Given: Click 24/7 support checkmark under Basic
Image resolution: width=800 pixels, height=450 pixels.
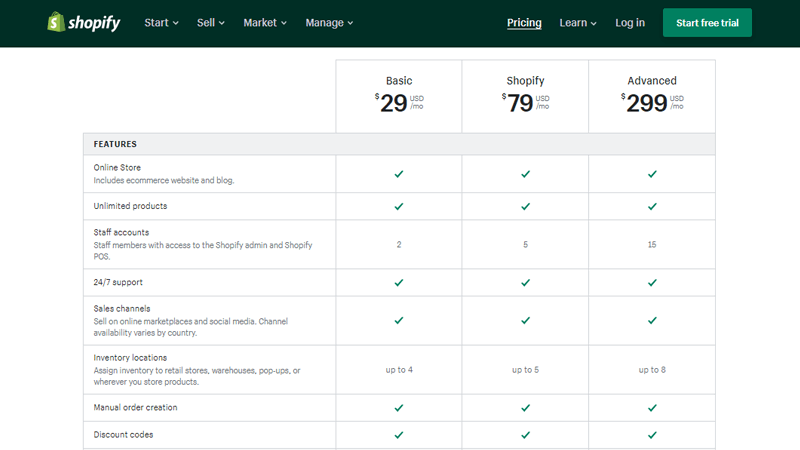Looking at the screenshot, I should coord(399,282).
